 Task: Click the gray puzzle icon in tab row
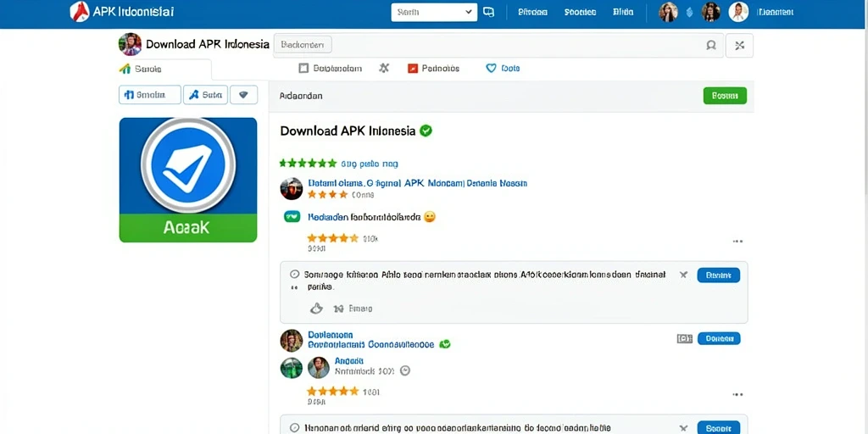(384, 68)
